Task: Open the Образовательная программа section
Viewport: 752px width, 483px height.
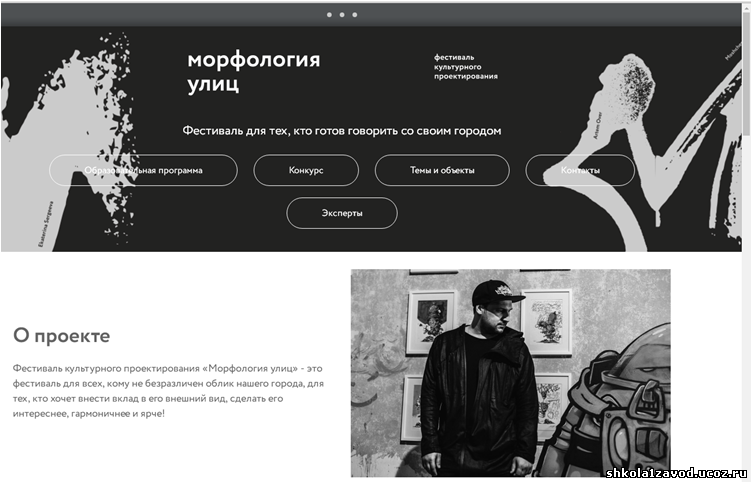Action: [143, 170]
